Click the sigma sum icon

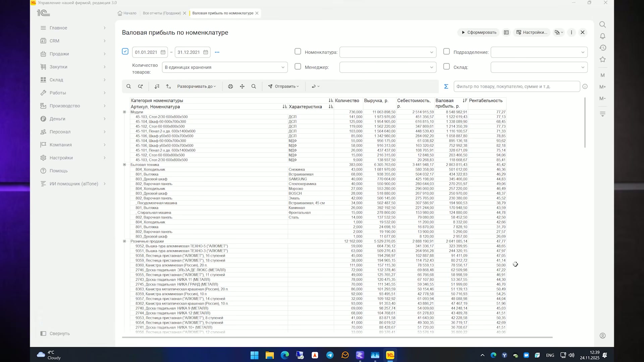coord(446,86)
